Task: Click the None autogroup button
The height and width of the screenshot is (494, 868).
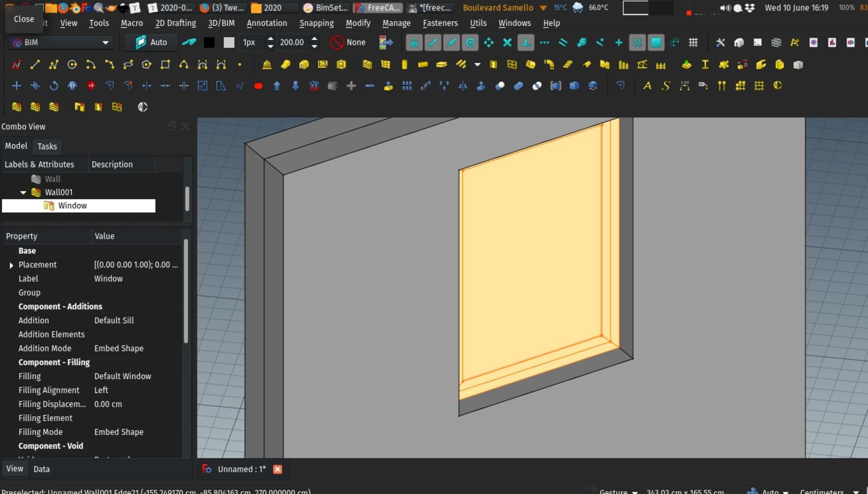Action: click(348, 42)
